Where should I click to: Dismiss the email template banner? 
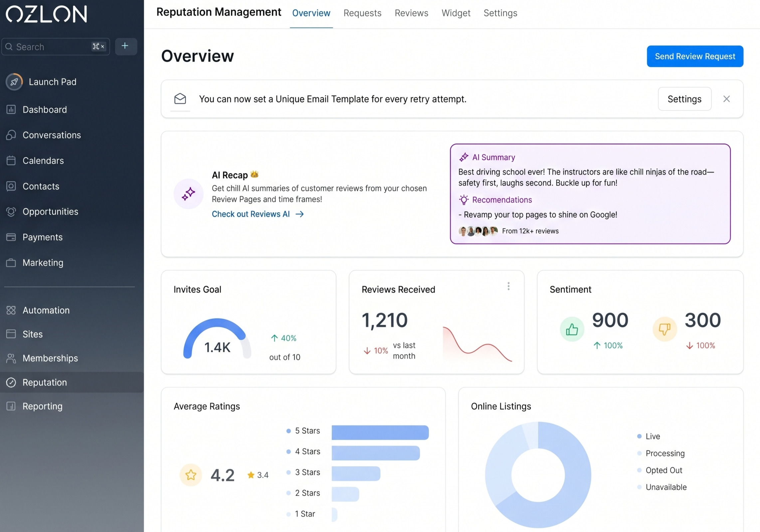(726, 99)
